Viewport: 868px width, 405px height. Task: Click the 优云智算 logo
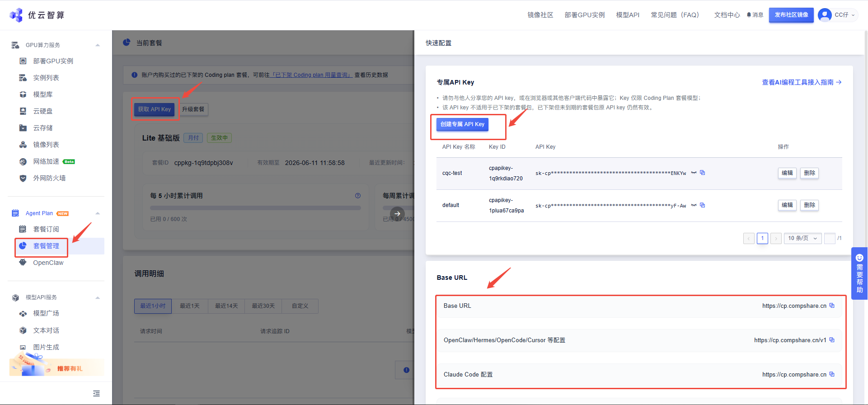click(x=37, y=15)
